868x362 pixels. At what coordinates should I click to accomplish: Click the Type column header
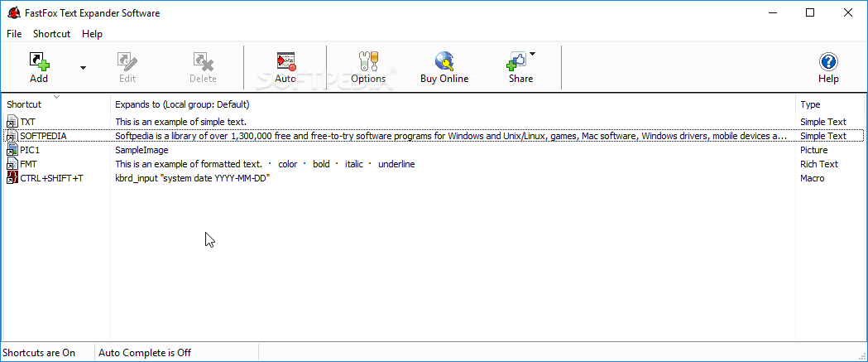(831, 104)
